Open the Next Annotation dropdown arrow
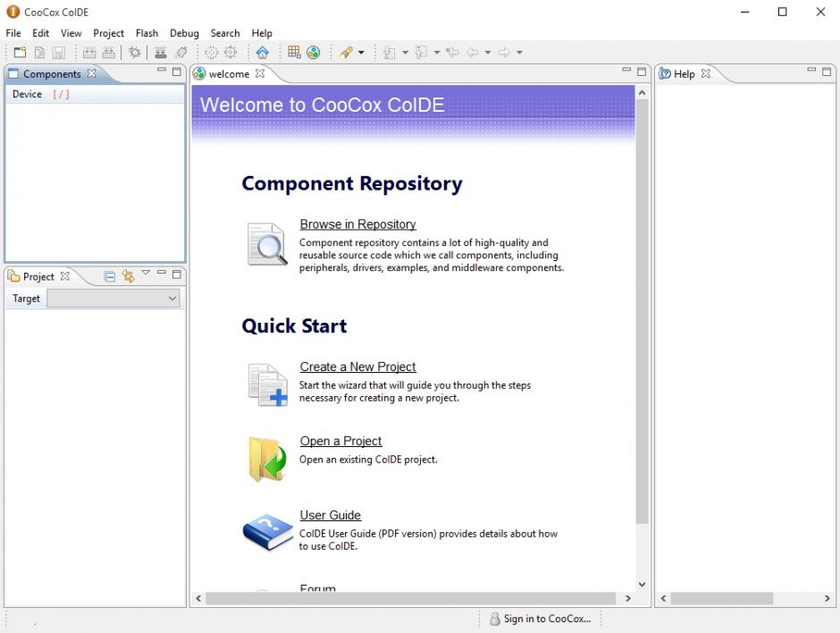 pos(405,53)
